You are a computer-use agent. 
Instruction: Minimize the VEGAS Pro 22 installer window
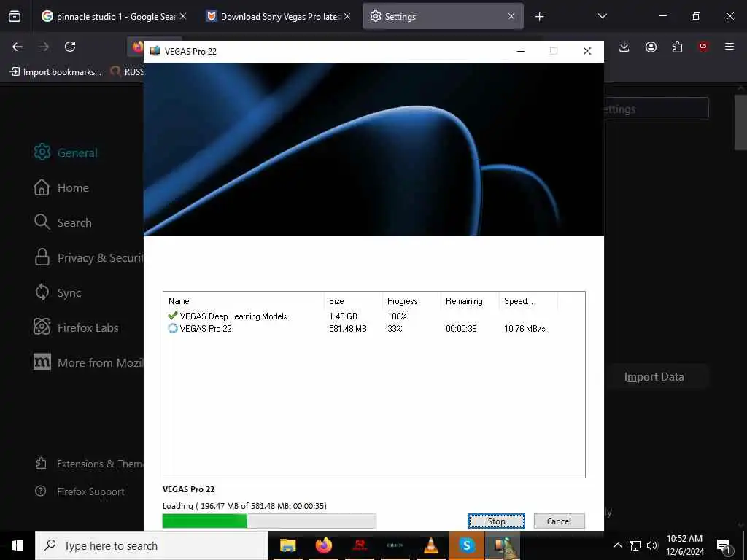point(521,51)
